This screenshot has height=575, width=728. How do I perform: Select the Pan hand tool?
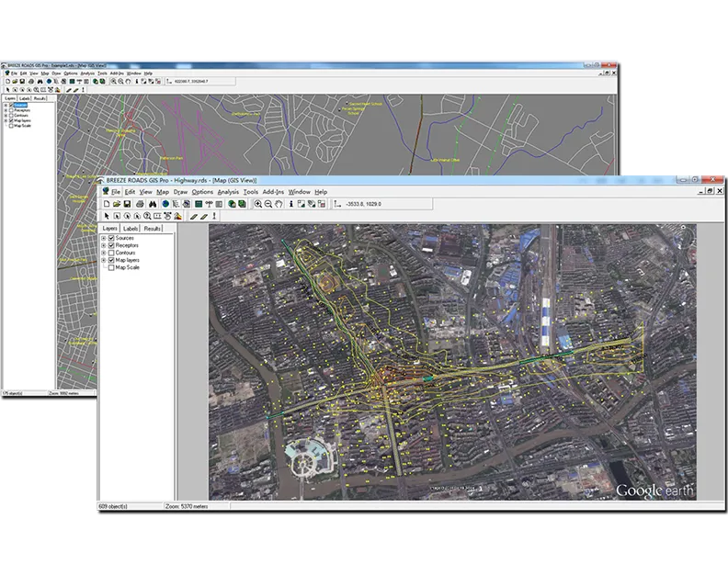point(278,204)
